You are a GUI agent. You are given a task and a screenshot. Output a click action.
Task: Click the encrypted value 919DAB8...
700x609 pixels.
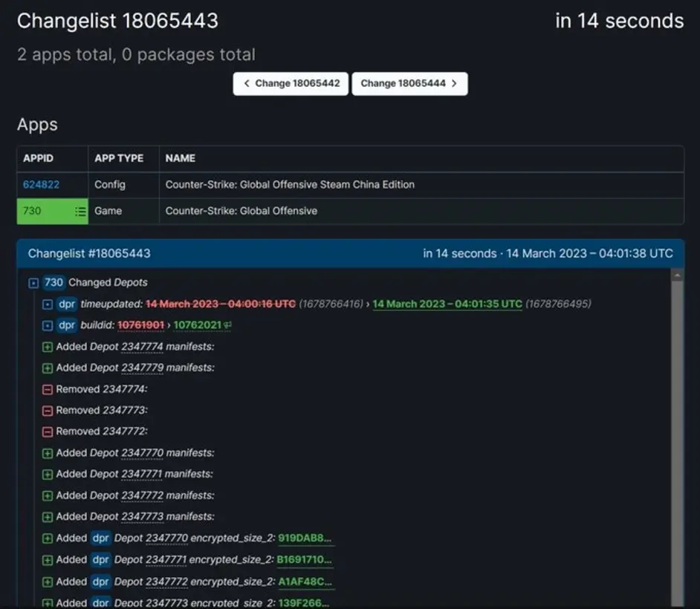coord(305,538)
